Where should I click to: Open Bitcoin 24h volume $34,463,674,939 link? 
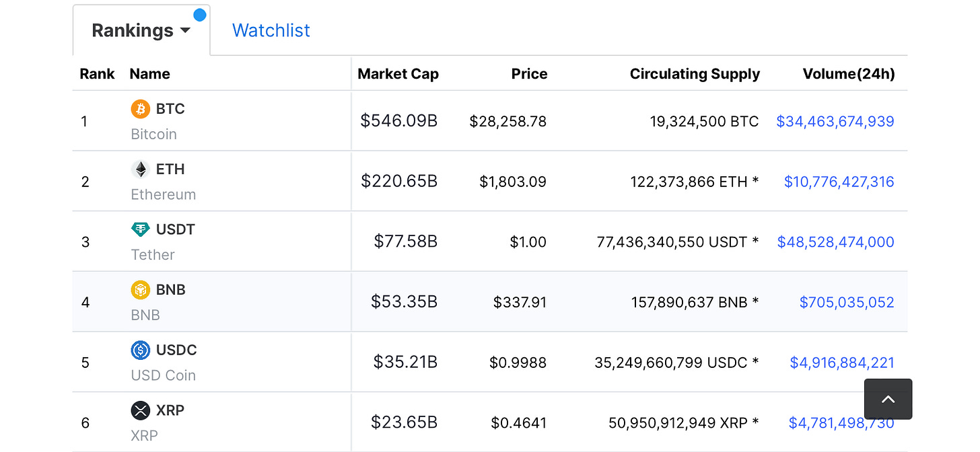835,122
